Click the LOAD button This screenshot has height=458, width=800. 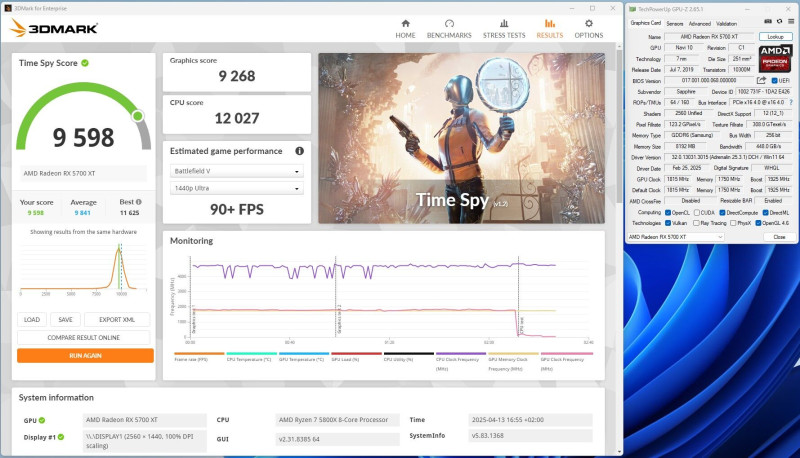pos(32,319)
